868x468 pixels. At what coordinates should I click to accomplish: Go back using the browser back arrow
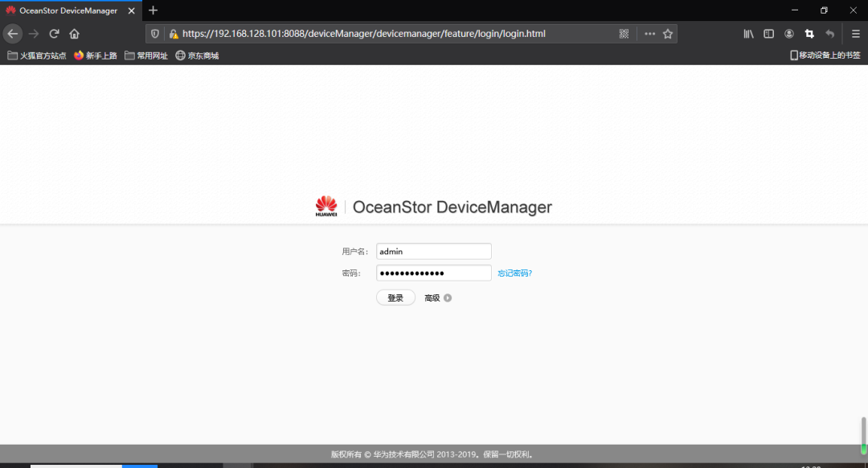pos(13,34)
